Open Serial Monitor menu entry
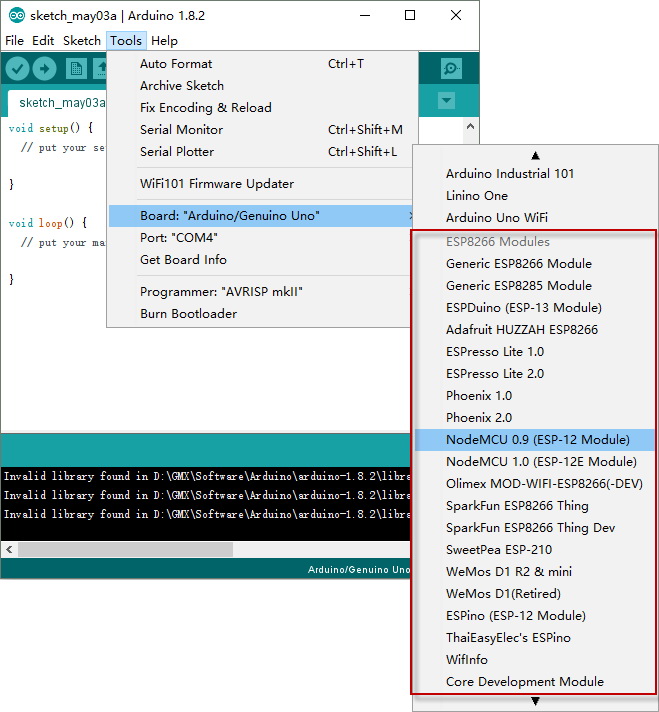Viewport: 659px width, 712px height. click(x=263, y=129)
